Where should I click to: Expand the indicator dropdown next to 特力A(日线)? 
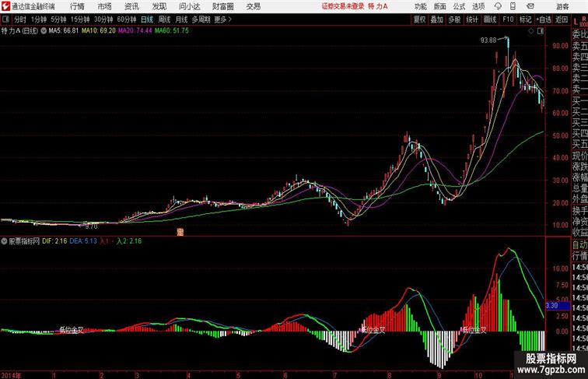click(44, 31)
